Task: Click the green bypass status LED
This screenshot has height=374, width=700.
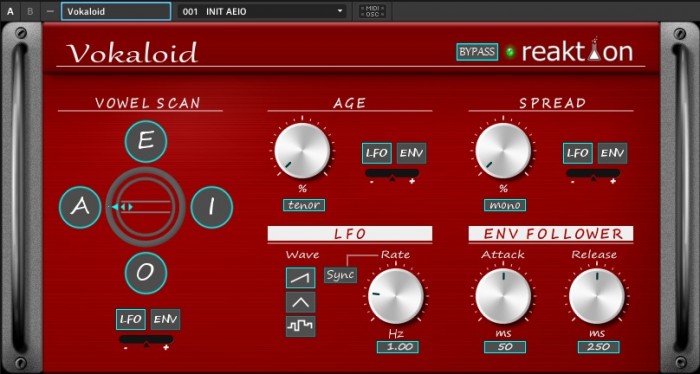Action: click(510, 52)
